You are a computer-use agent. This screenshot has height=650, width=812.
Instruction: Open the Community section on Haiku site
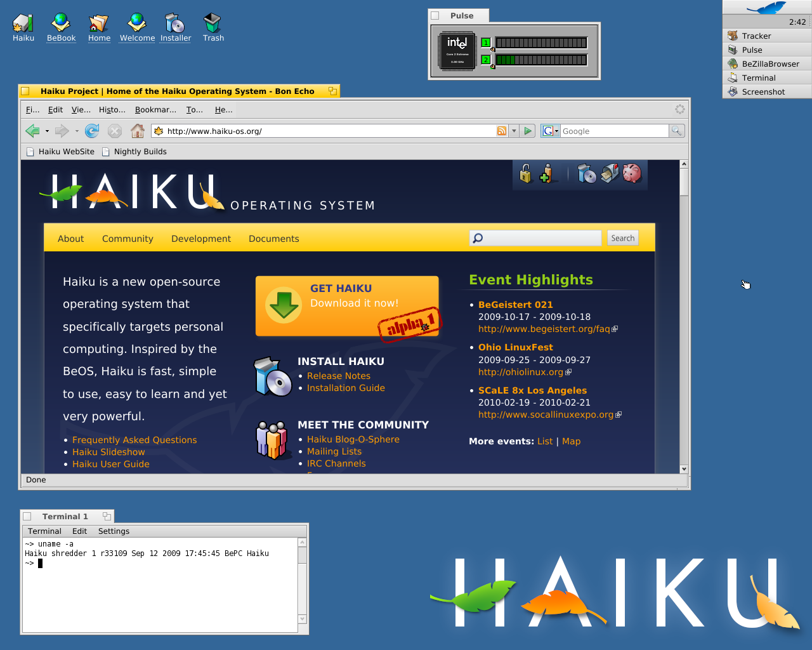click(x=128, y=239)
